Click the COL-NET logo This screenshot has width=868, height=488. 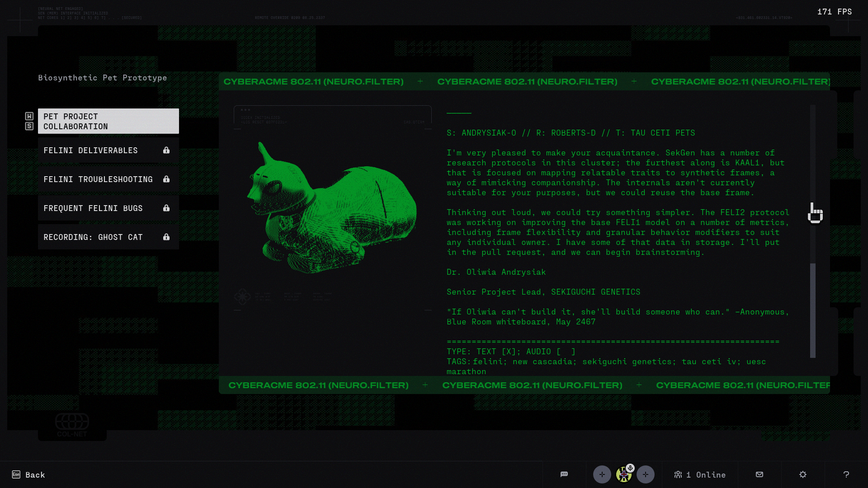click(72, 425)
